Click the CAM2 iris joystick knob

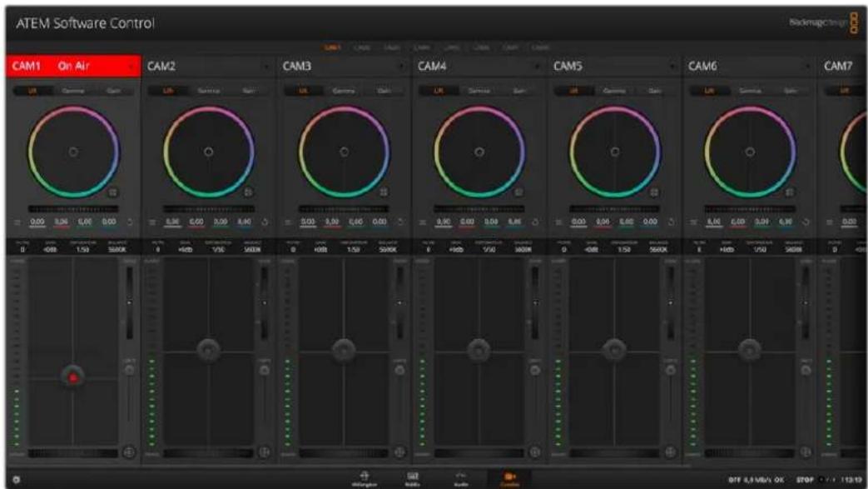click(x=208, y=350)
